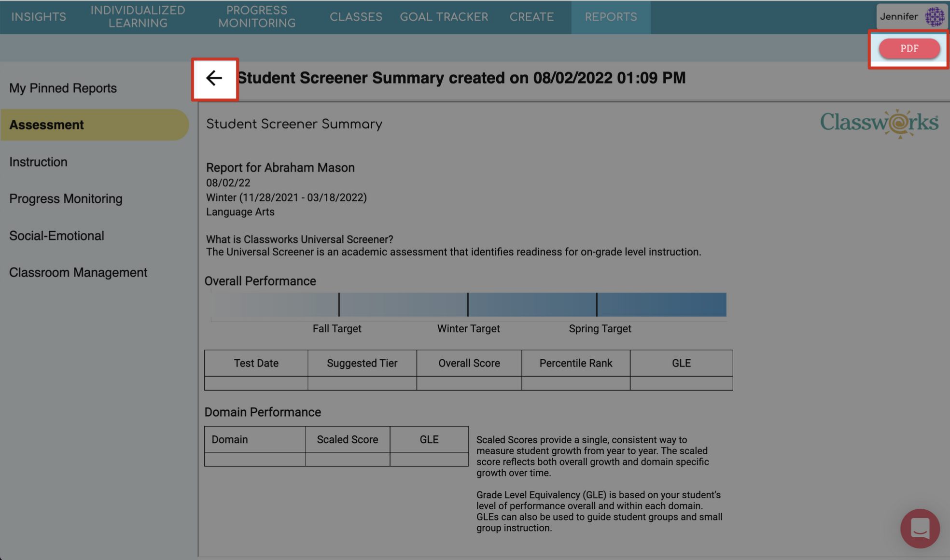
Task: Select Classroom Management in sidebar
Action: (78, 272)
